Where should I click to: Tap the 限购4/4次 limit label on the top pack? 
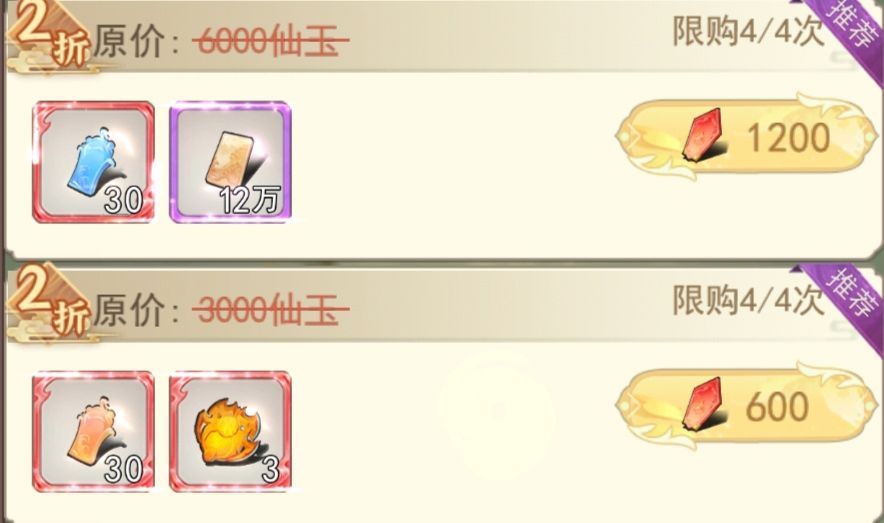coord(749,32)
